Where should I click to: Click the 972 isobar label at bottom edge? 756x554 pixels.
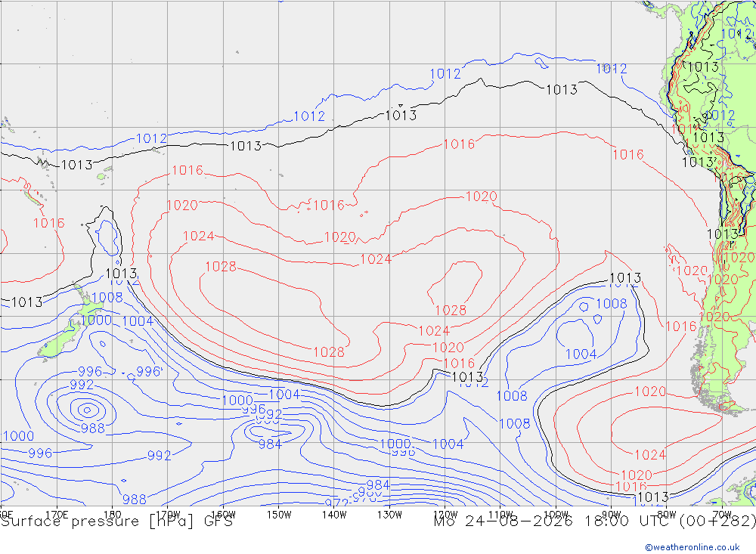[336, 503]
